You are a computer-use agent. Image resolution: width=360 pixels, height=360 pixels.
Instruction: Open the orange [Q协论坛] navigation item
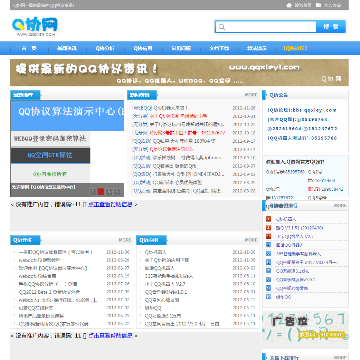pyautogui.click(x=295, y=48)
